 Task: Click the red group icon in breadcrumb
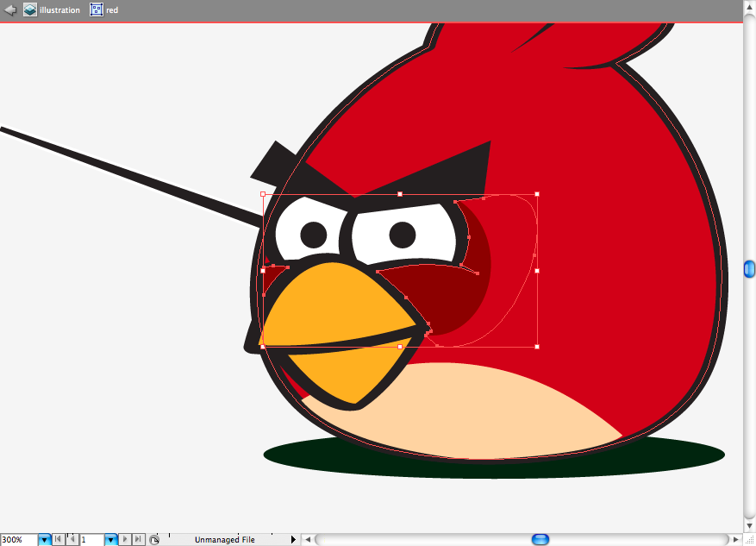(x=97, y=9)
